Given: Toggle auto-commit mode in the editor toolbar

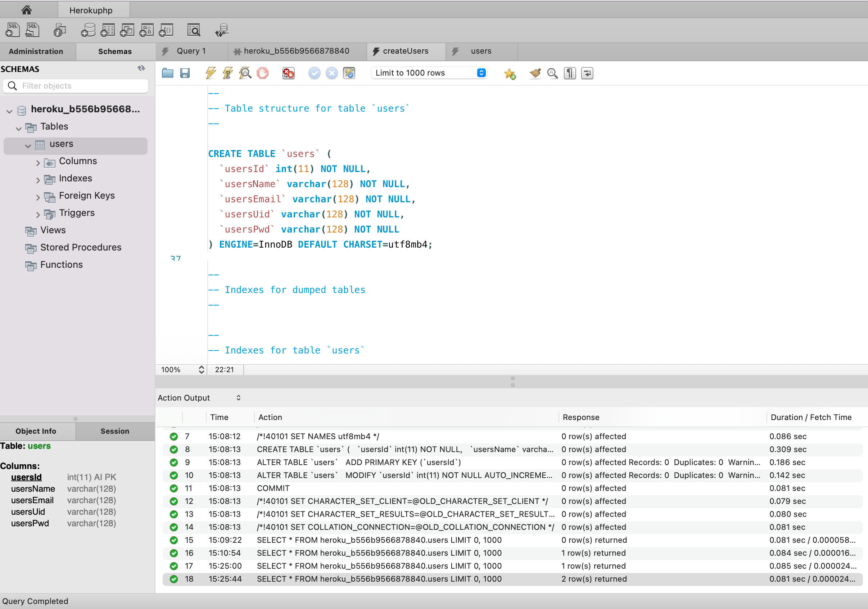Looking at the screenshot, I should pyautogui.click(x=350, y=73).
